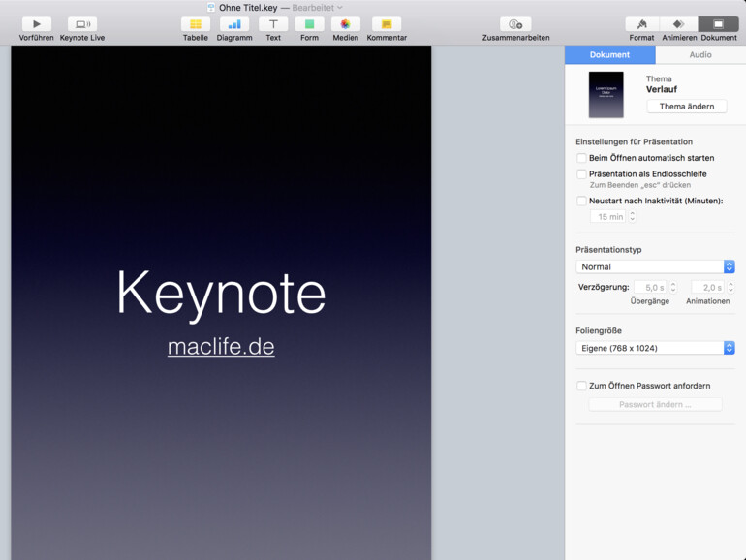Click the maclife.de link on slide

click(221, 347)
